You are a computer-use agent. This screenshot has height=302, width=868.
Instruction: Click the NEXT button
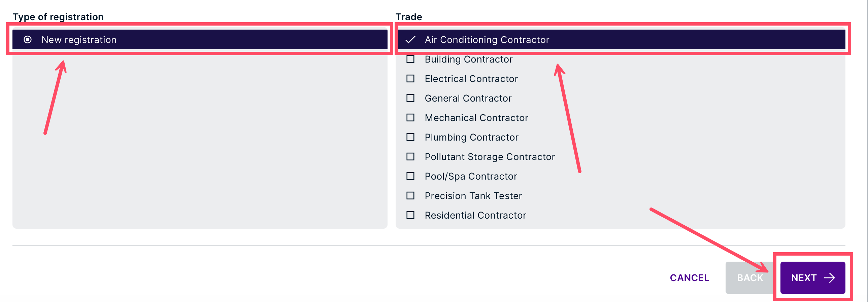pyautogui.click(x=812, y=278)
